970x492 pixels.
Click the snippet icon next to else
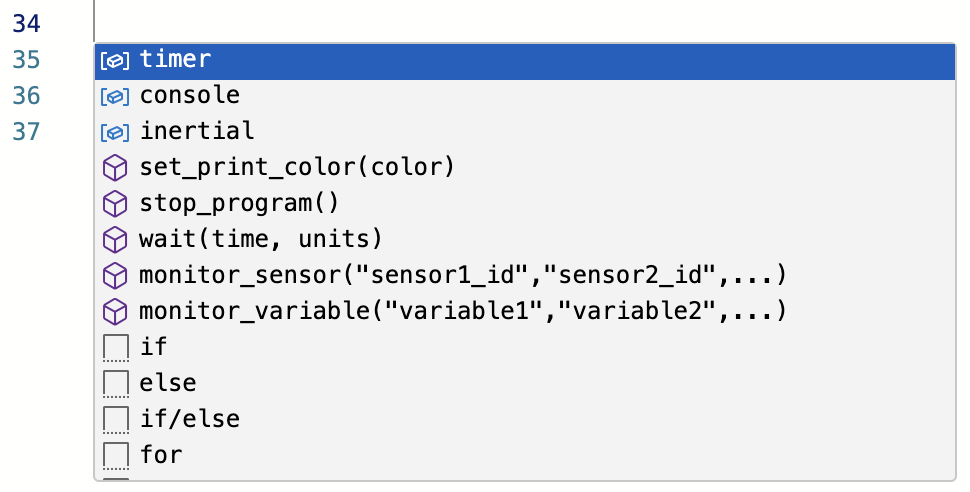point(116,384)
